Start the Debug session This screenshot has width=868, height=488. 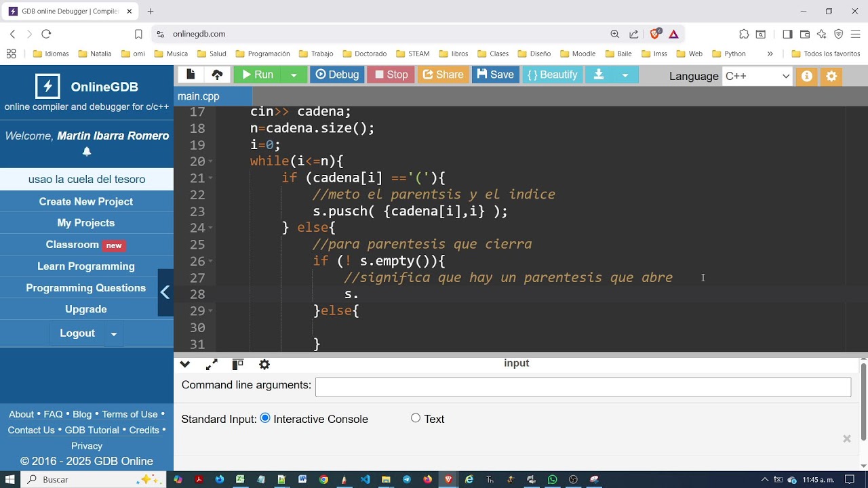[337, 75]
